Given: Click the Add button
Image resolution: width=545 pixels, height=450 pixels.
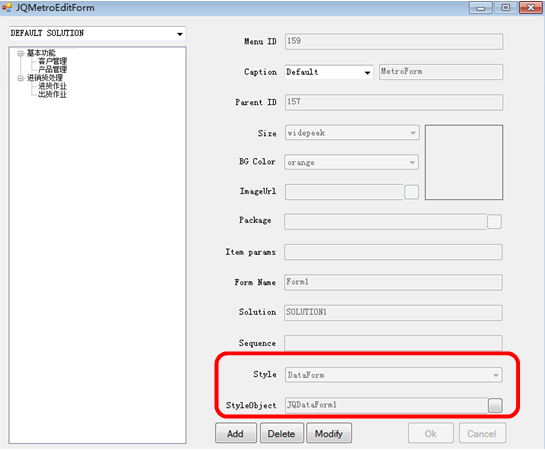Looking at the screenshot, I should coord(236,433).
